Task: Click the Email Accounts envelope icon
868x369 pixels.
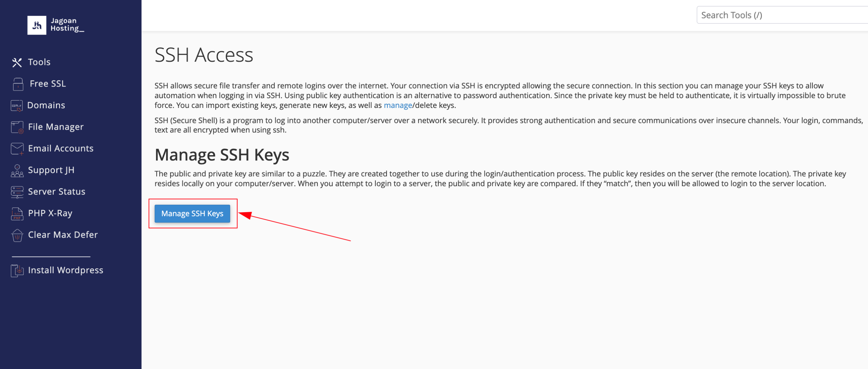Action: click(x=17, y=149)
